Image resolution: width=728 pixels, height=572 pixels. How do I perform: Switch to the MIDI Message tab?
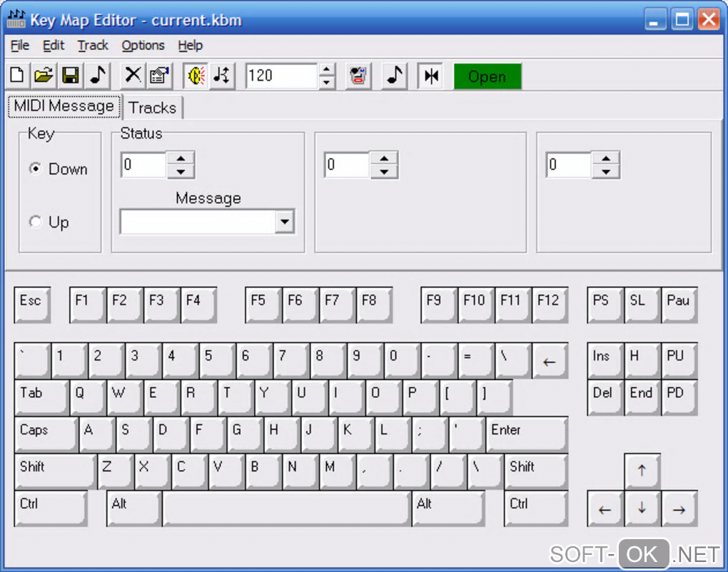pos(64,106)
